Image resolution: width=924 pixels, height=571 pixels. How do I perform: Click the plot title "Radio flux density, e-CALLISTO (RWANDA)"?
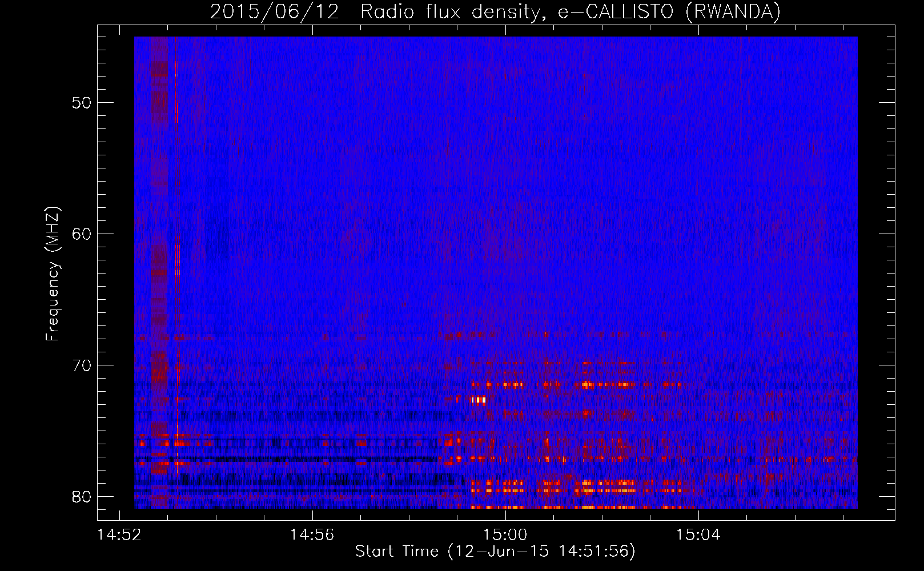[571, 11]
